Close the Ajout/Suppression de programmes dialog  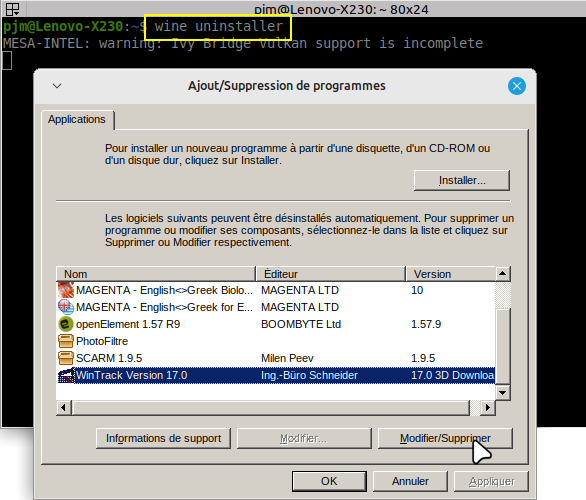[517, 86]
